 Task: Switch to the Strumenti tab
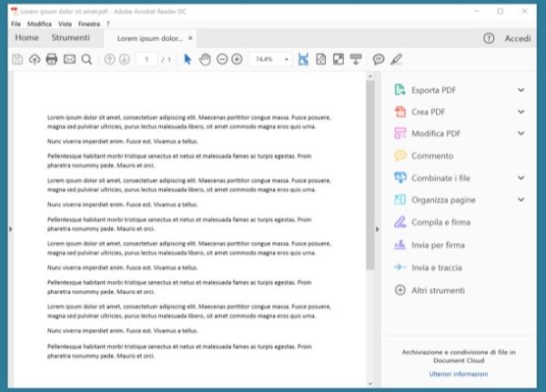[x=70, y=38]
